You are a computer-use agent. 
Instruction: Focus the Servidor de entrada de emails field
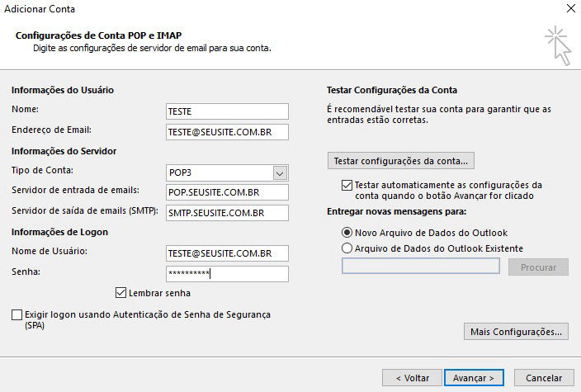pyautogui.click(x=227, y=192)
